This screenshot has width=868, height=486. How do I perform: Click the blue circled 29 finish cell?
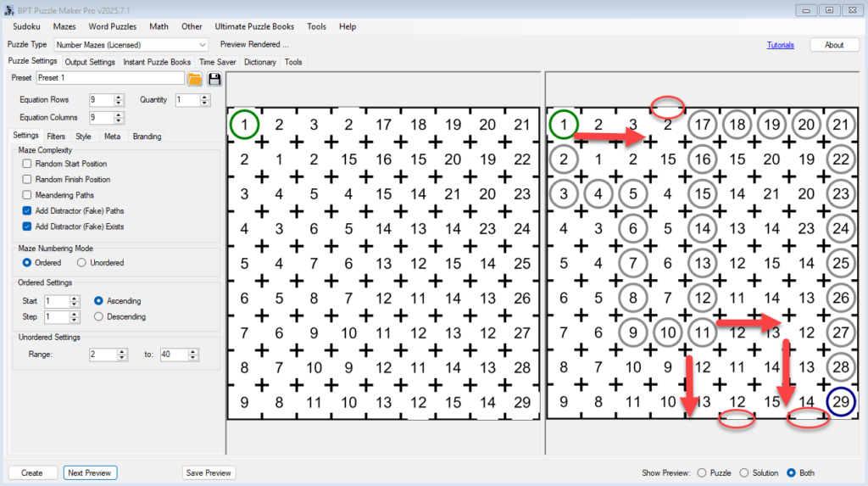[x=840, y=402]
